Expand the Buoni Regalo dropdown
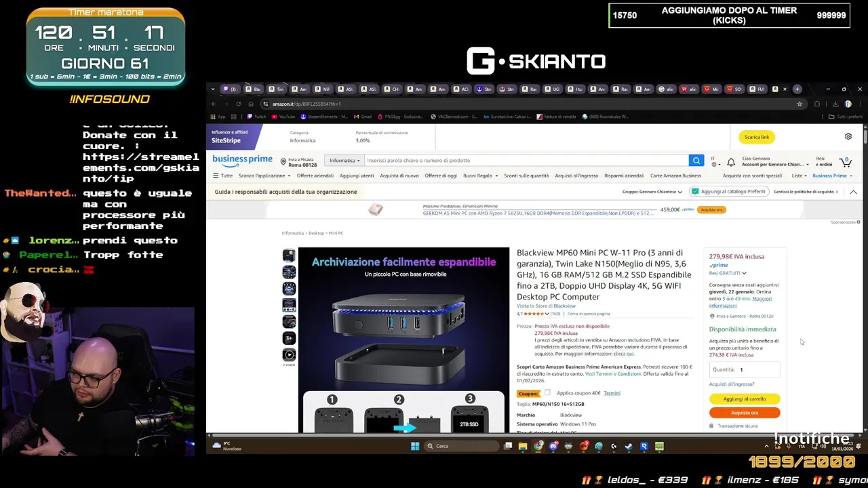The width and height of the screenshot is (868, 488). click(x=480, y=176)
